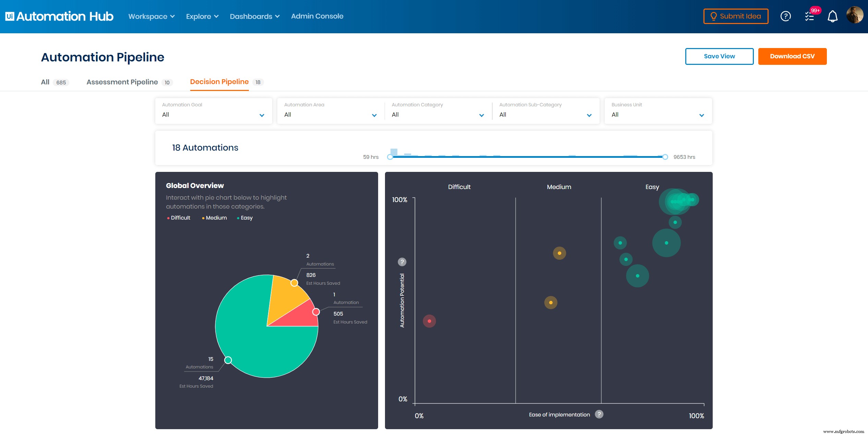Toggle the Difficult legend item
868x435 pixels.
pyautogui.click(x=178, y=218)
